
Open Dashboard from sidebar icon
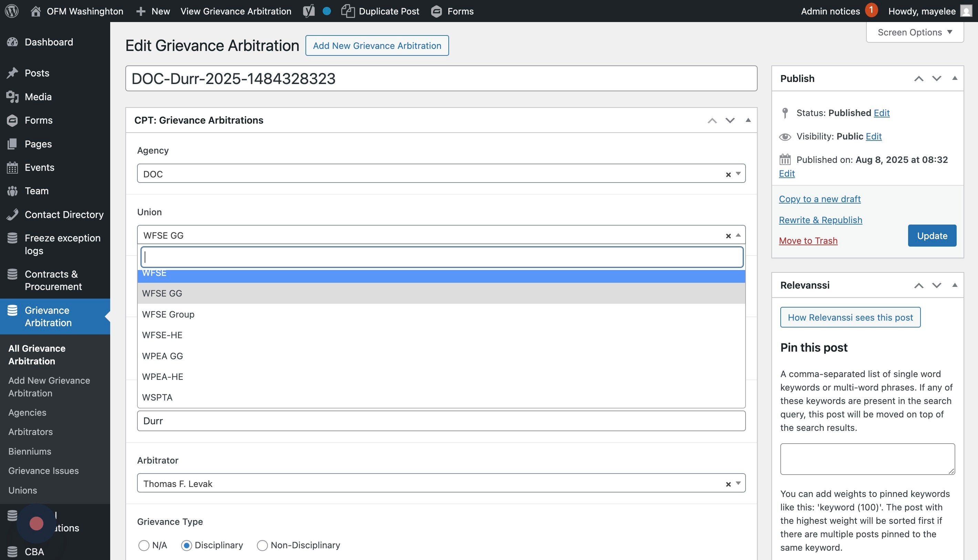[12, 42]
